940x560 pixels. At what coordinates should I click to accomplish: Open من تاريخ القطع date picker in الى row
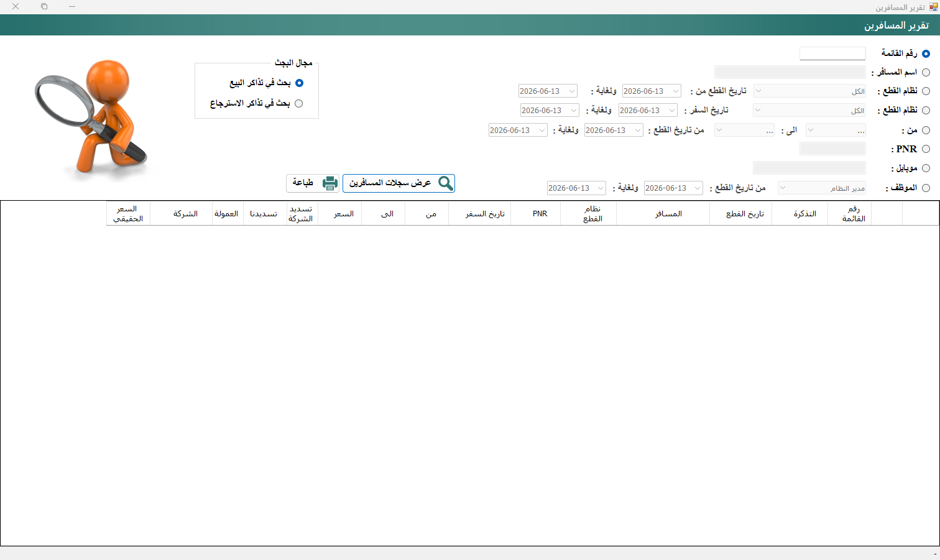coord(614,130)
